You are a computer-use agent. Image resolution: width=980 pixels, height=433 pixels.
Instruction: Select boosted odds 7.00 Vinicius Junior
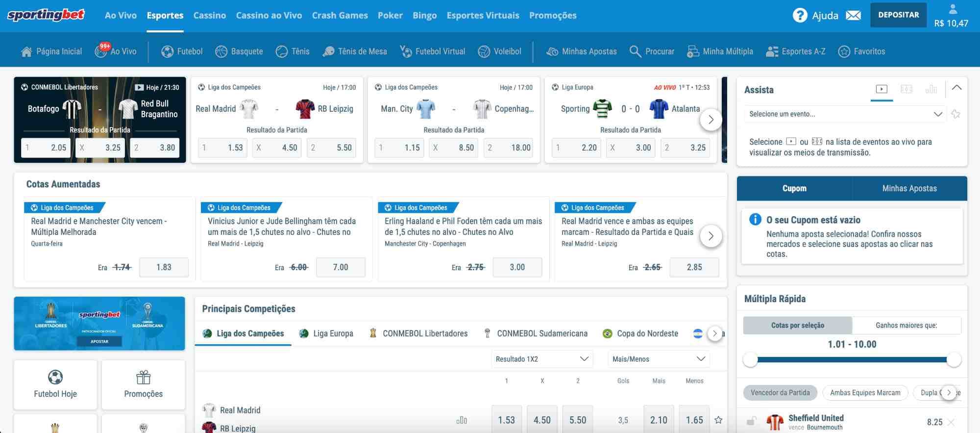(x=341, y=267)
